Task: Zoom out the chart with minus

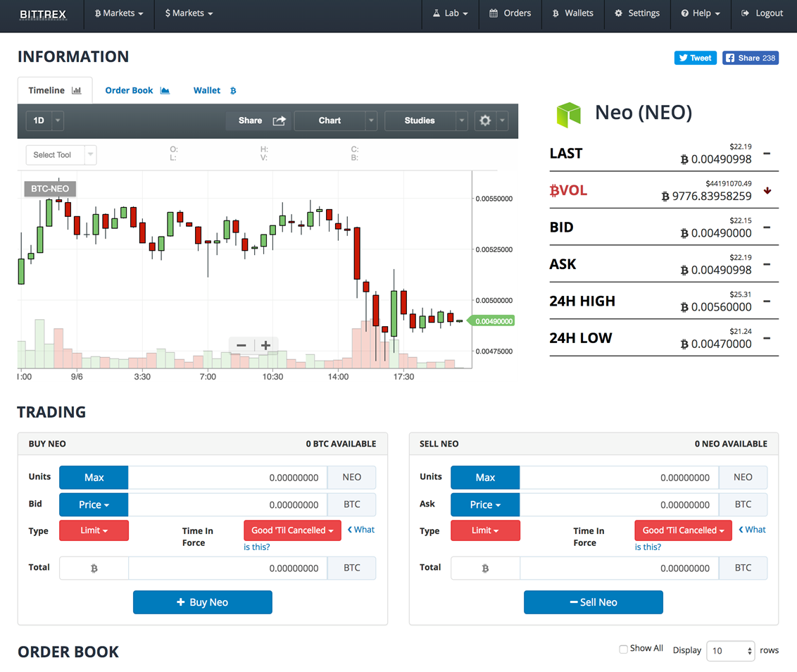Action: 241,345
